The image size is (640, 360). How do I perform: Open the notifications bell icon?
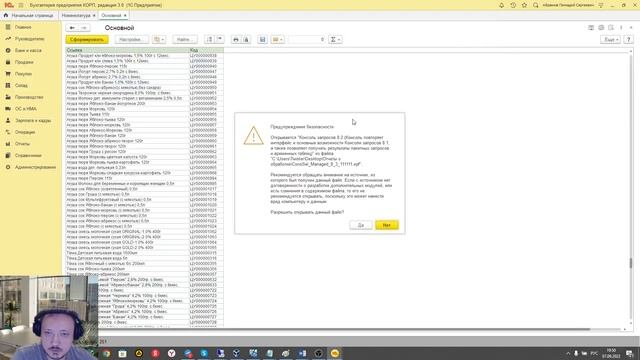[501, 5]
